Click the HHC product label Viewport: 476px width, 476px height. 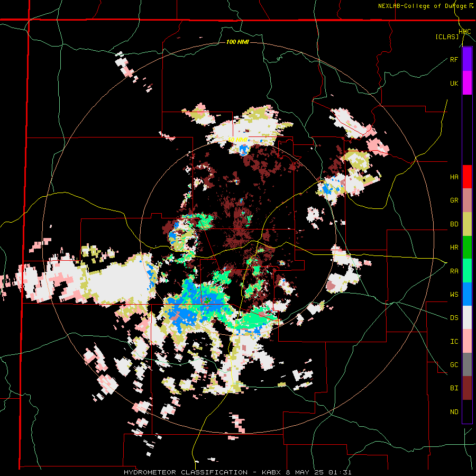[465, 32]
